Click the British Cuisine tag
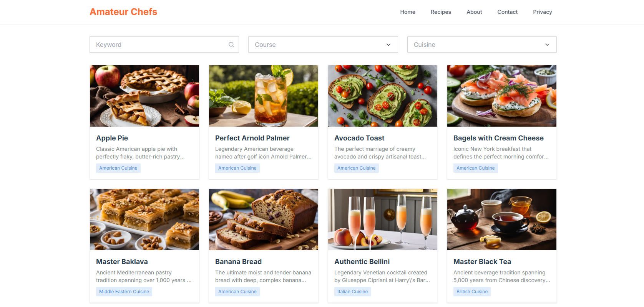The image size is (644, 307). click(472, 292)
